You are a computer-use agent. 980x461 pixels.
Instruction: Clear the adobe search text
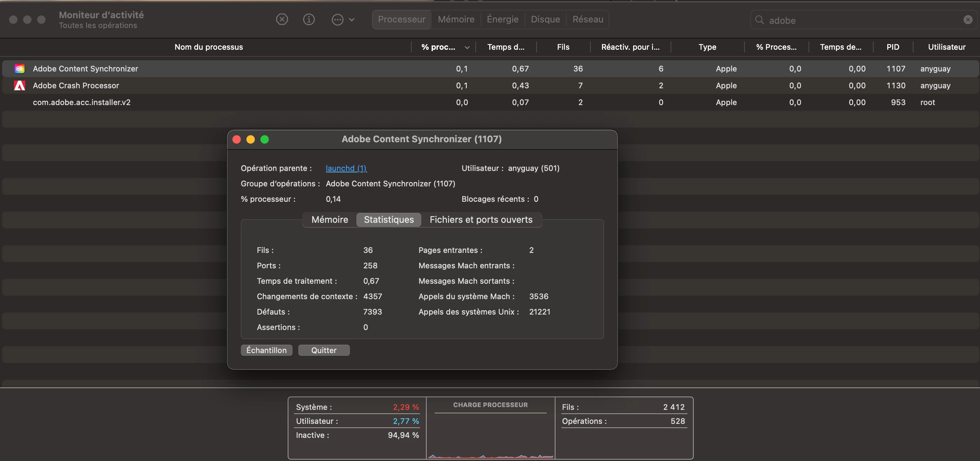pos(967,20)
